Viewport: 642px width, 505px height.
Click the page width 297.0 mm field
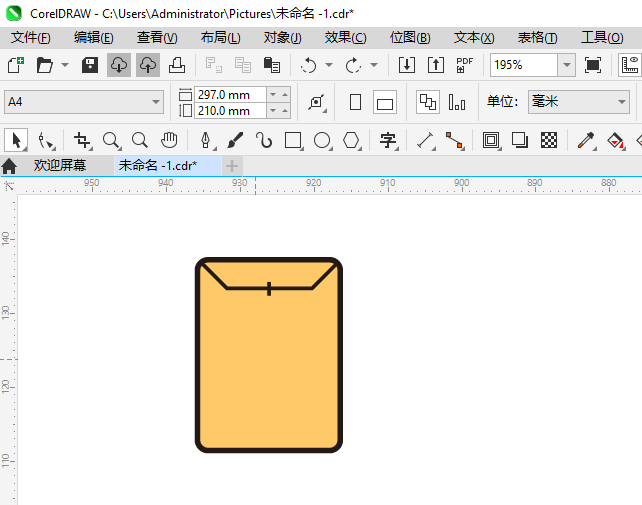[x=222, y=94]
